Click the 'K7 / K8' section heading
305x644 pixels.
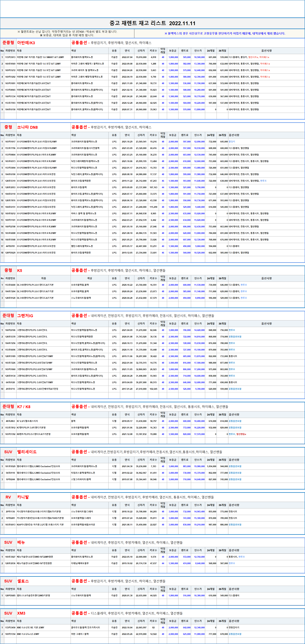[24, 407]
